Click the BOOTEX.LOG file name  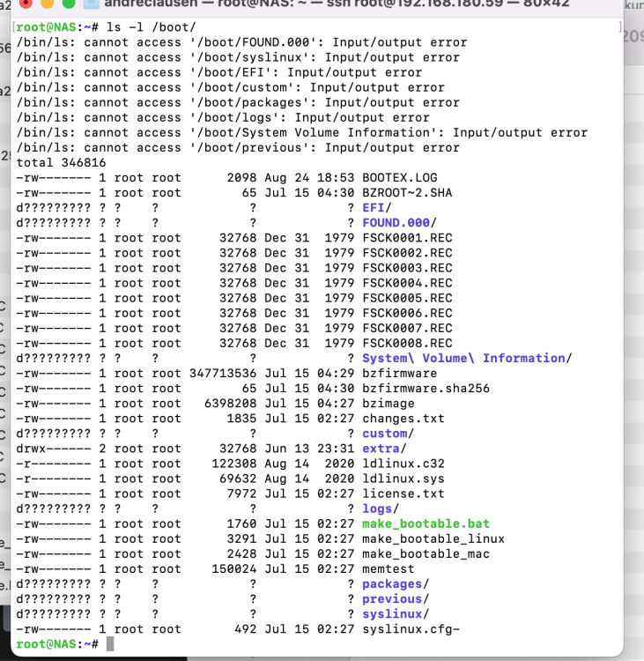(x=400, y=178)
